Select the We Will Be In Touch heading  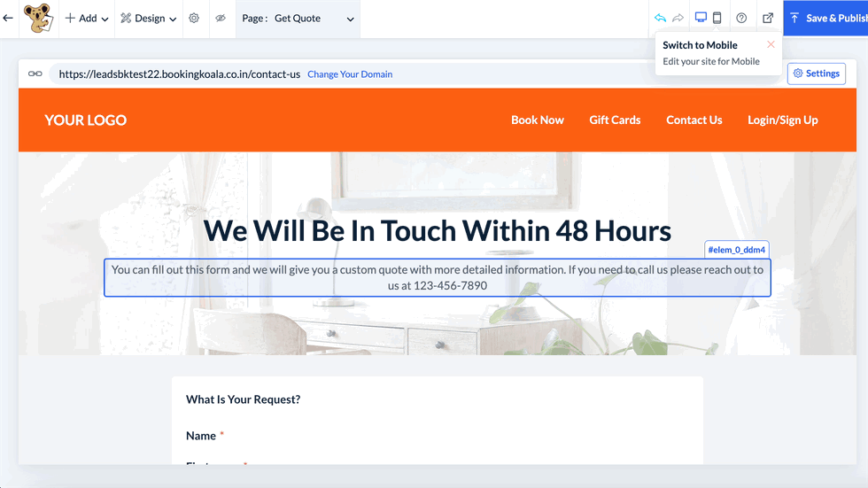(438, 231)
